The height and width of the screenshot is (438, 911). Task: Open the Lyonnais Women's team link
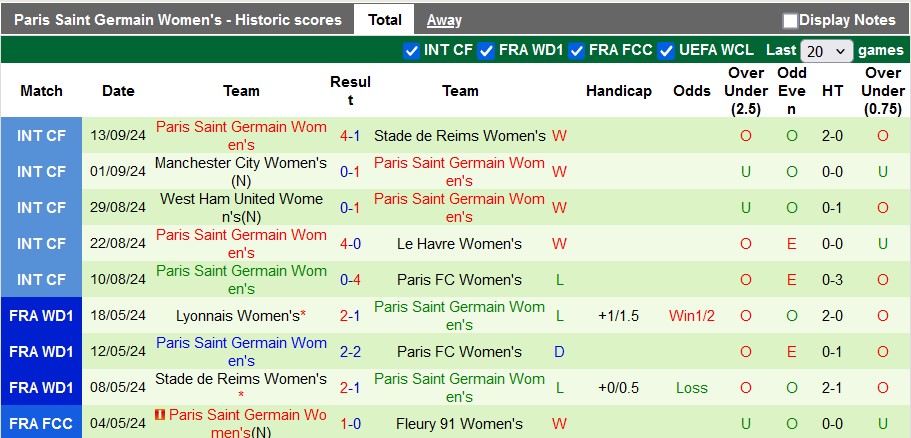tap(238, 316)
